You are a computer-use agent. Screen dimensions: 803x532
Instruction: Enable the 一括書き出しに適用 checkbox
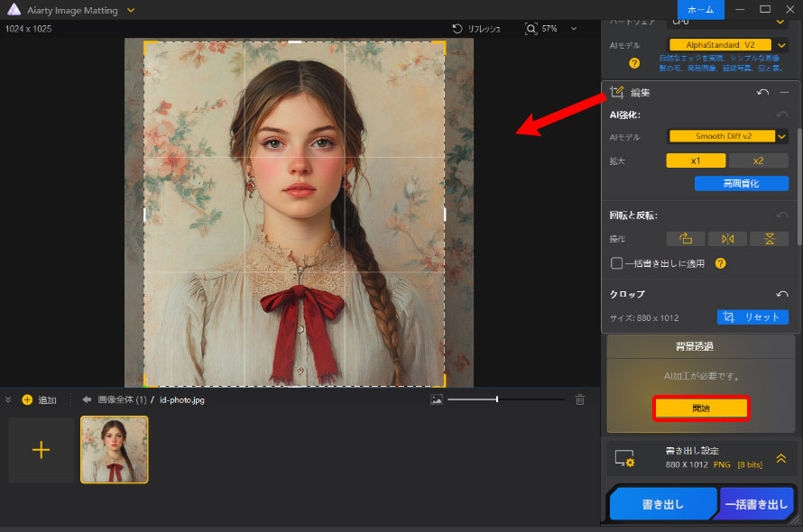click(x=617, y=263)
